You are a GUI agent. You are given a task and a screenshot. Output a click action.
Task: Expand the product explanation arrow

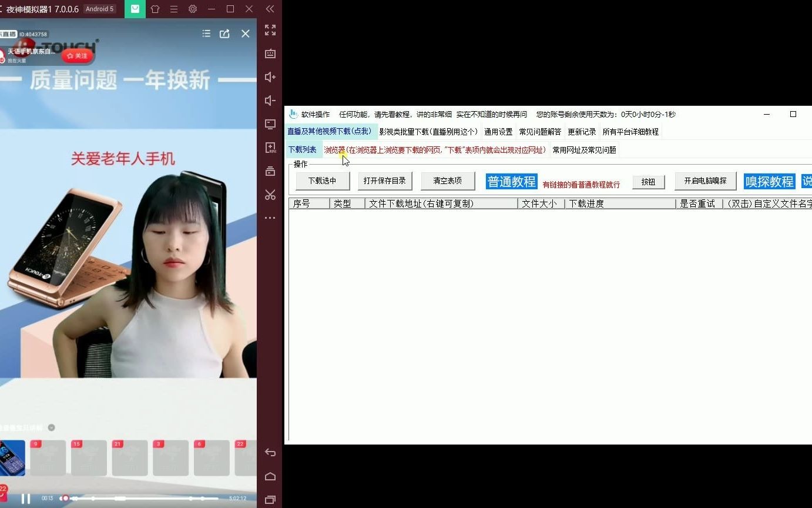(52, 427)
